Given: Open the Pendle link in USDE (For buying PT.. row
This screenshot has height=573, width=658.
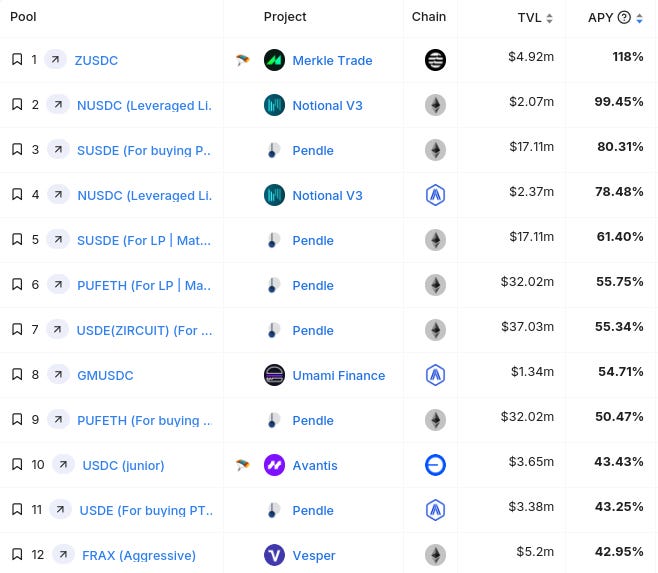Looking at the screenshot, I should pyautogui.click(x=313, y=510).
